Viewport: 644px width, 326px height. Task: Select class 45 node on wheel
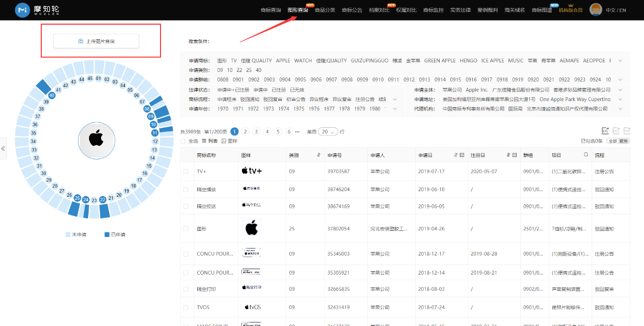pos(90,78)
